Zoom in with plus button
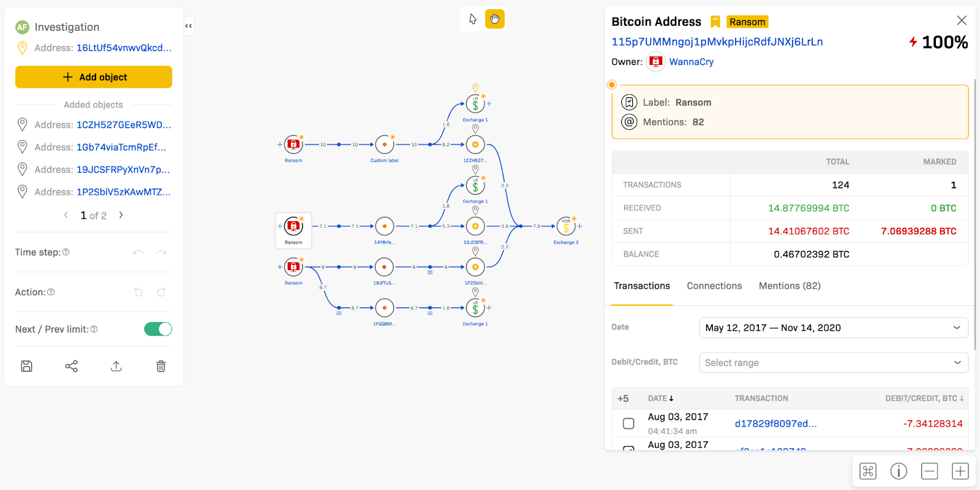The height and width of the screenshot is (490, 980). coord(960,471)
